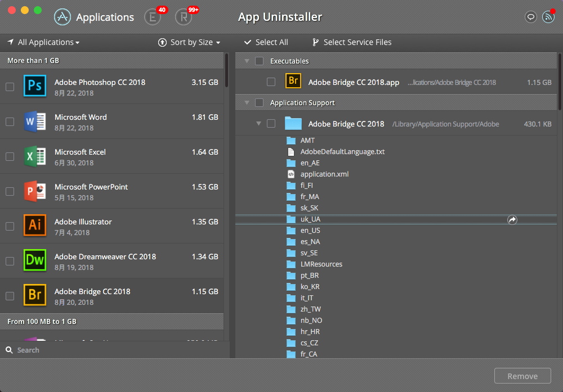Click the Adobe Bridge CC 2018 support folder icon
This screenshot has height=392, width=563.
[293, 123]
